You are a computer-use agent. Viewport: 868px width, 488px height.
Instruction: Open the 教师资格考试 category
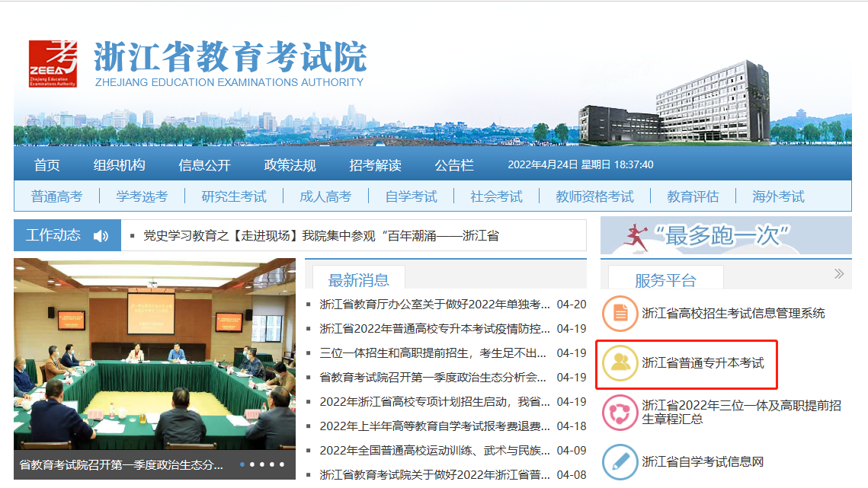click(594, 197)
